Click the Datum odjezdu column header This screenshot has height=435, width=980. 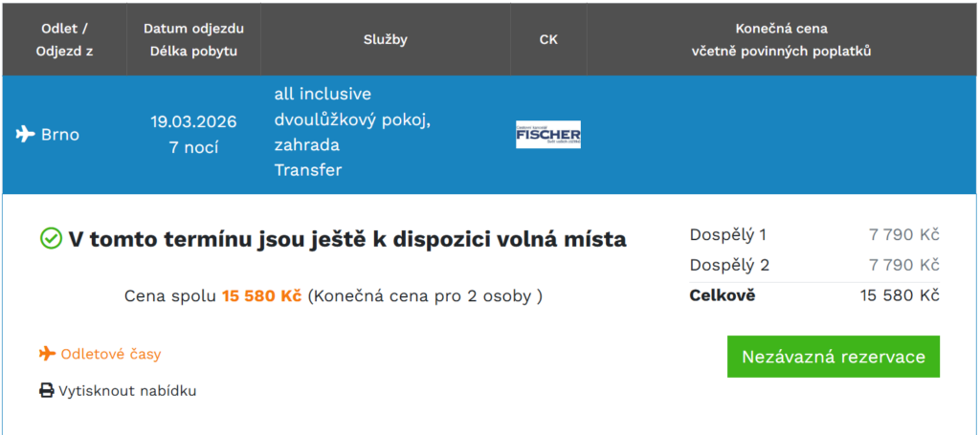[x=193, y=39]
